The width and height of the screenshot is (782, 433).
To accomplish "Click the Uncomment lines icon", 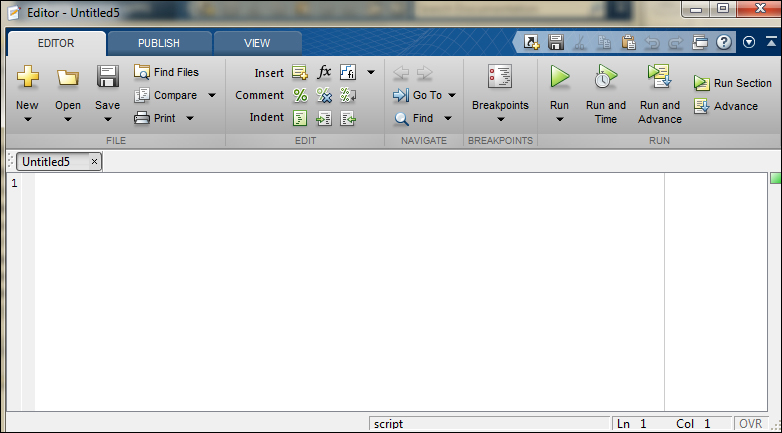I will click(x=324, y=95).
